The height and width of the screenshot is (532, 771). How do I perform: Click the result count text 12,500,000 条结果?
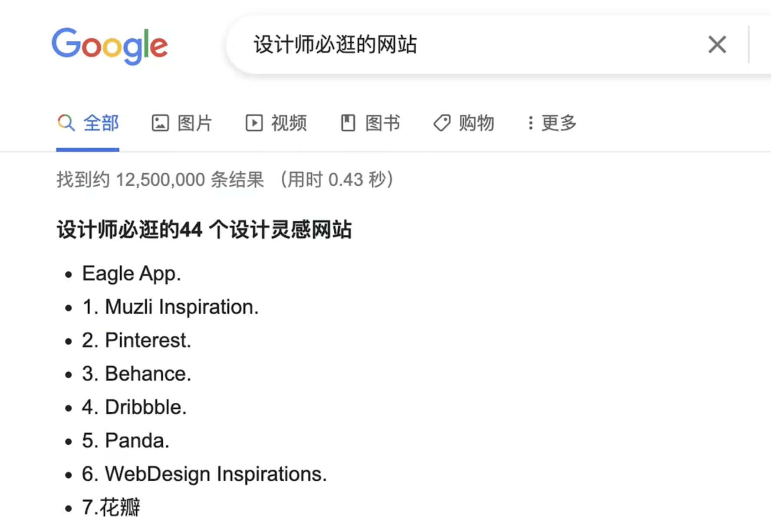tap(190, 180)
